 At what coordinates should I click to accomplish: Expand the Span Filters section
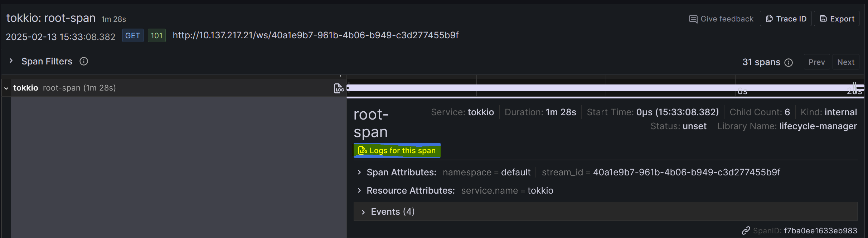click(x=11, y=61)
